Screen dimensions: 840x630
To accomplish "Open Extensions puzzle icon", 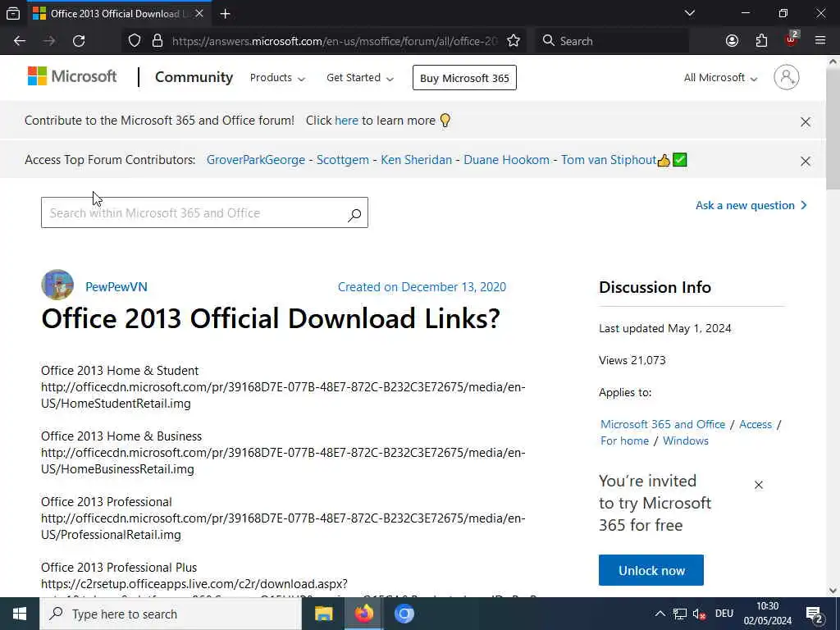I will (x=761, y=41).
